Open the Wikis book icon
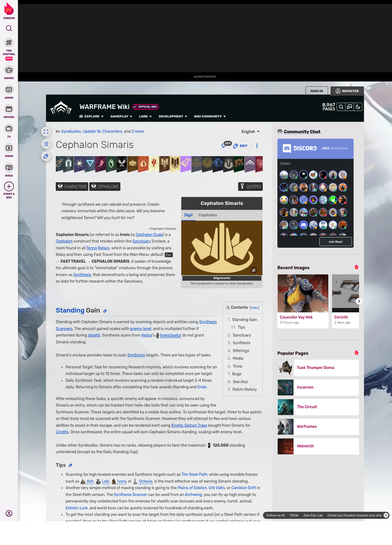Screen dimensions: 392x545 tap(9, 168)
